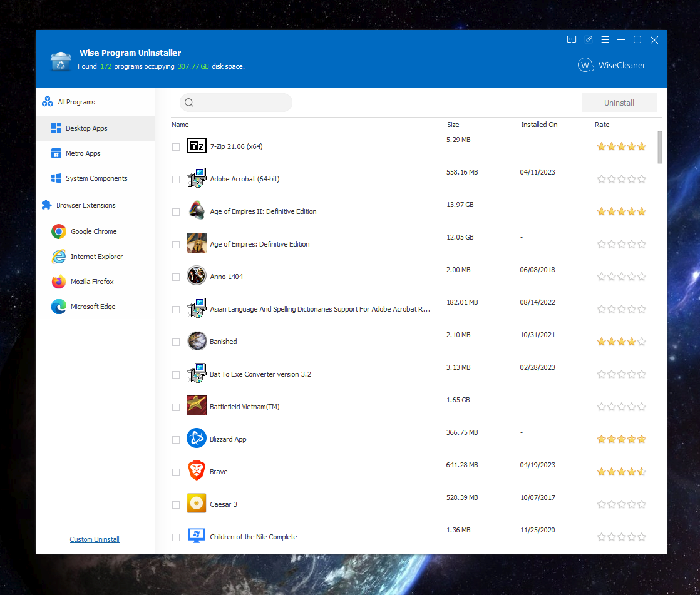Select the Caesar 3 checkbox

tap(176, 505)
